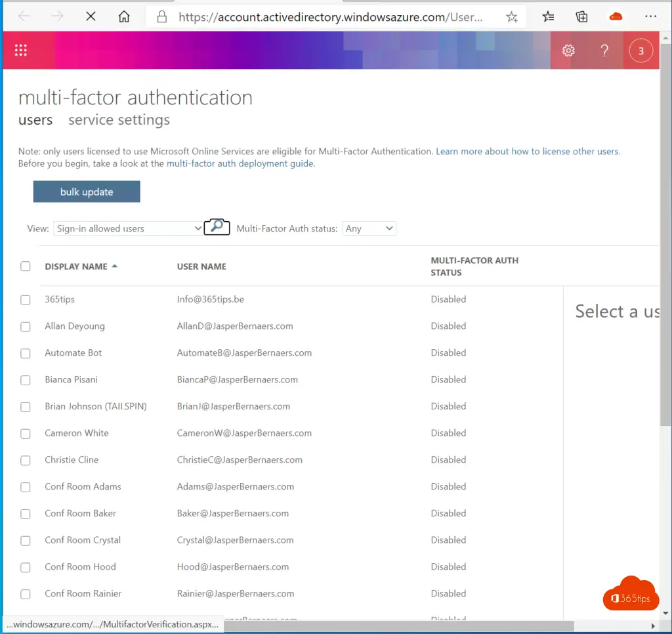The width and height of the screenshot is (672, 634).
Task: Open the settings gear in header
Action: tap(568, 51)
